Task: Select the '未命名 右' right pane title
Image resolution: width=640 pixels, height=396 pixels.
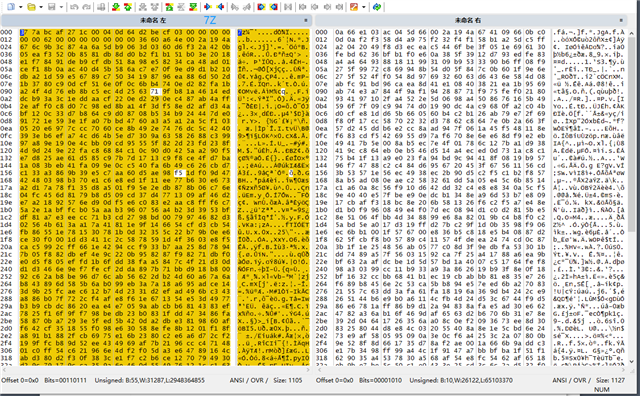Action: tap(468, 20)
